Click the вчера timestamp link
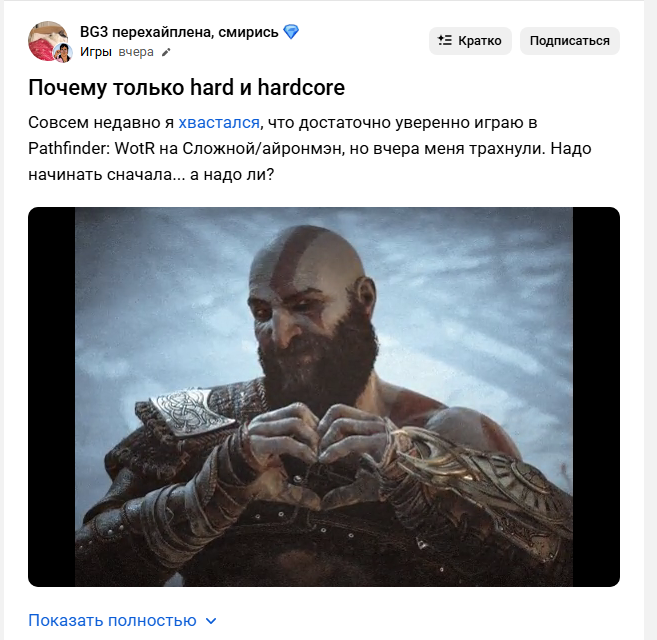Viewport: 657px width, 640px height. pyautogui.click(x=136, y=52)
